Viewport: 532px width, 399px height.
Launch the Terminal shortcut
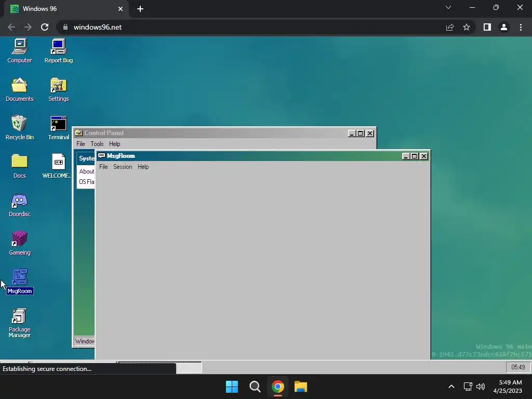tap(58, 128)
